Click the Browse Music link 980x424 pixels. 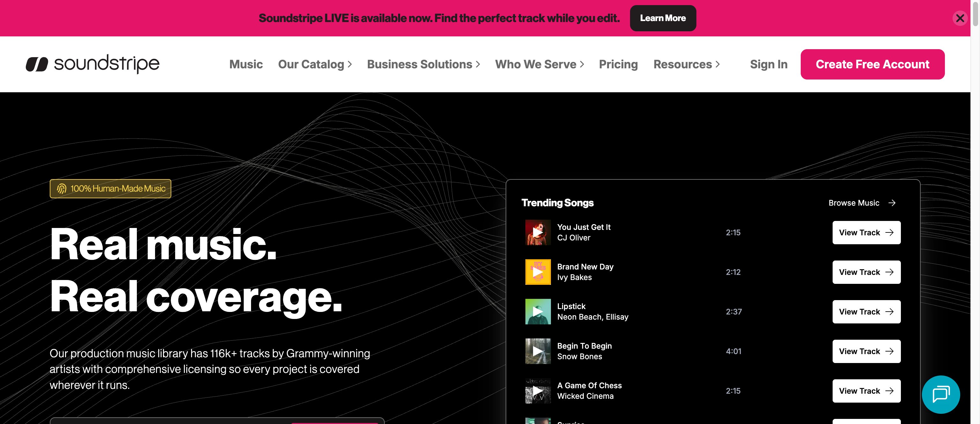[x=862, y=203]
